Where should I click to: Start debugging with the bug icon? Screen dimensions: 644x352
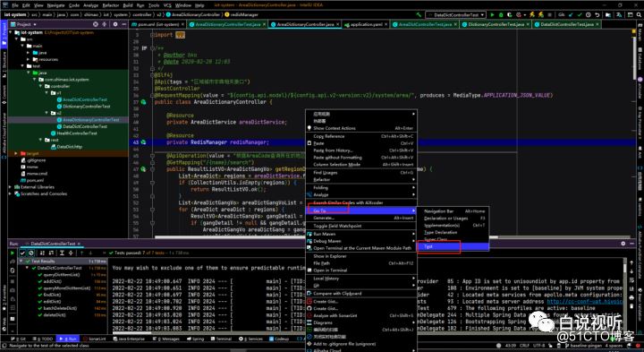coord(501,15)
